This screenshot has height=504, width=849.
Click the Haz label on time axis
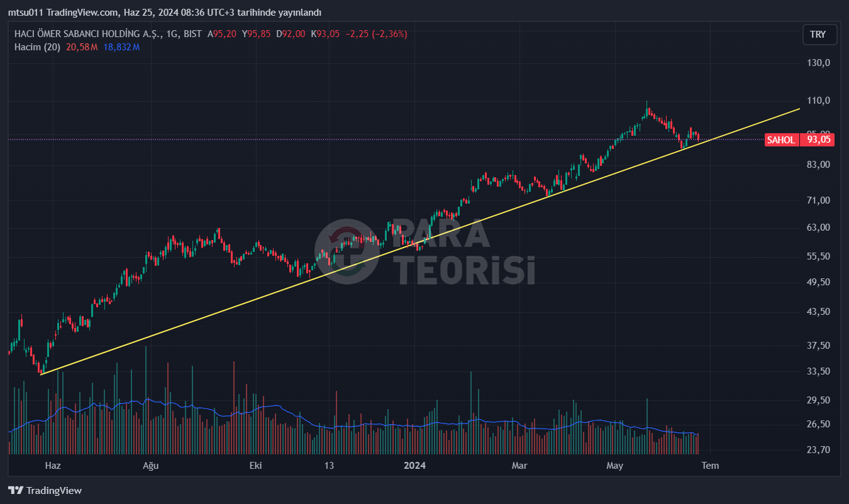(53, 466)
